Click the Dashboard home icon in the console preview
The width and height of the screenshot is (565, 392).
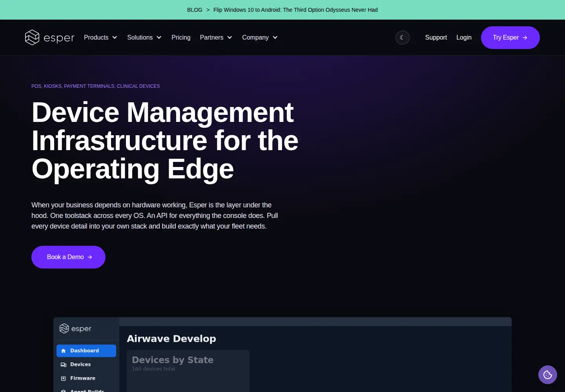[x=64, y=351]
